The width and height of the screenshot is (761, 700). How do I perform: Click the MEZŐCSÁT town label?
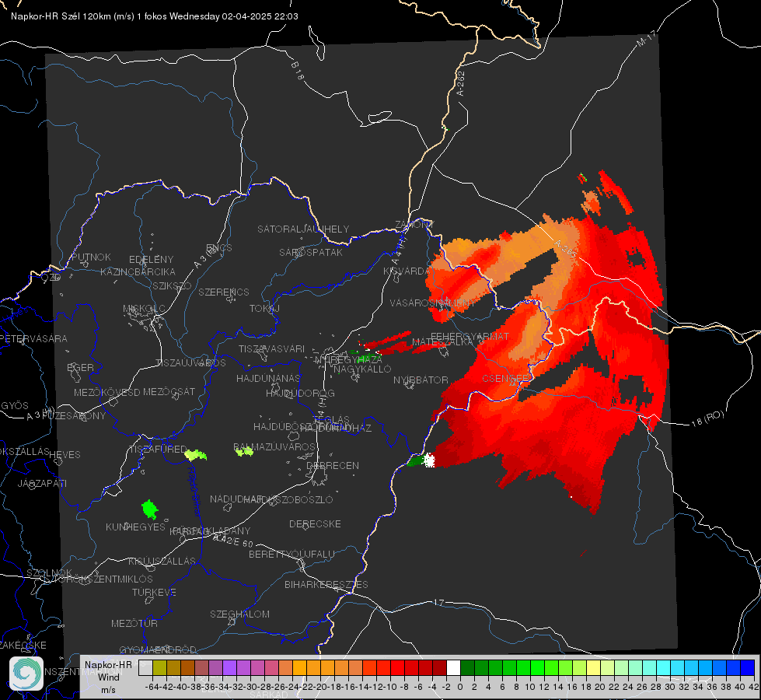pos(169,391)
